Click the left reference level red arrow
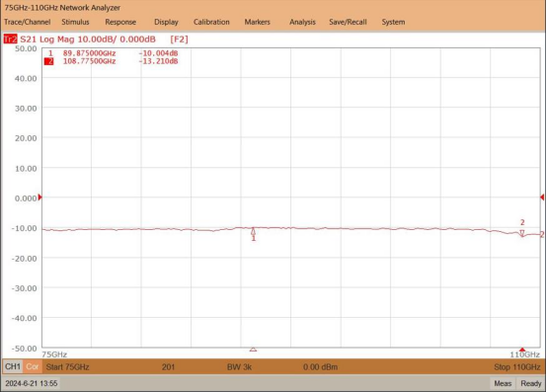 click(x=39, y=197)
